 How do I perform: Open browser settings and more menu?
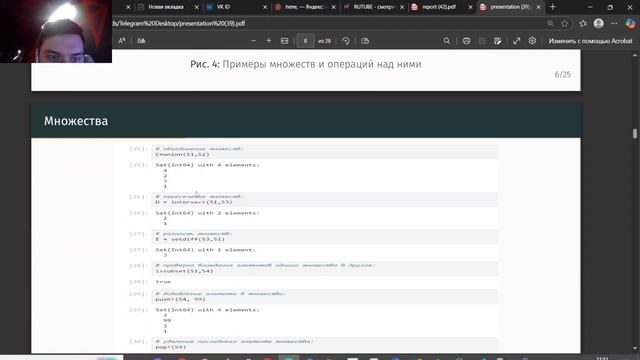[614, 24]
